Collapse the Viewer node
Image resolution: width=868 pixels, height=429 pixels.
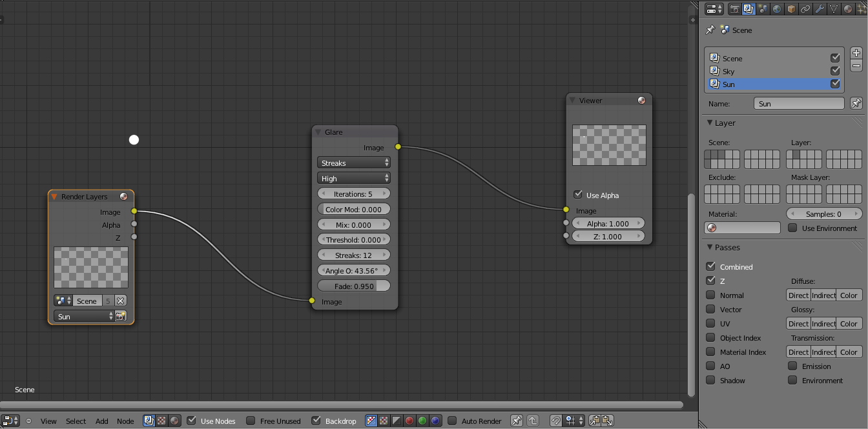(572, 100)
